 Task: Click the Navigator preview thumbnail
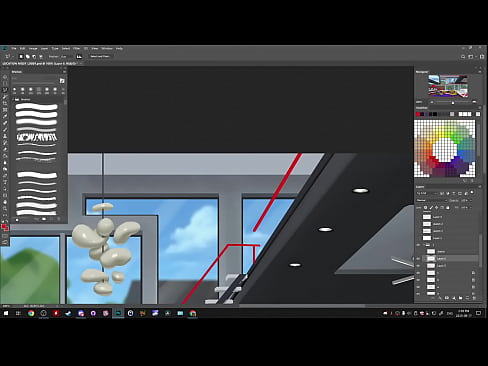(448, 86)
